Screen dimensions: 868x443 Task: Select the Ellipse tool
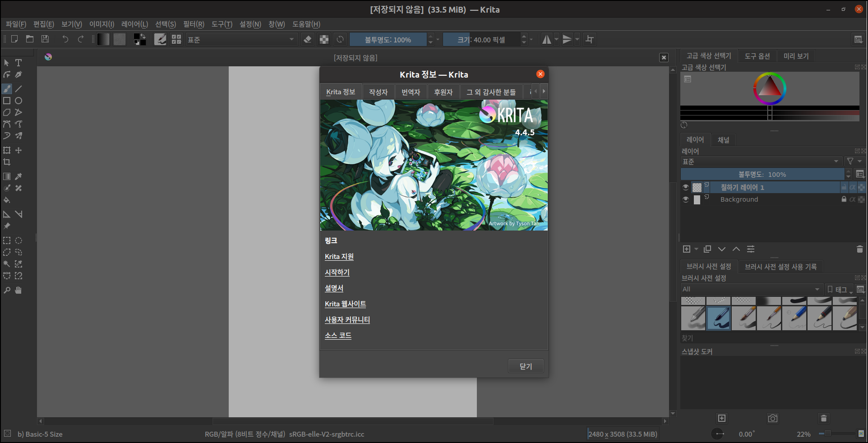18,101
